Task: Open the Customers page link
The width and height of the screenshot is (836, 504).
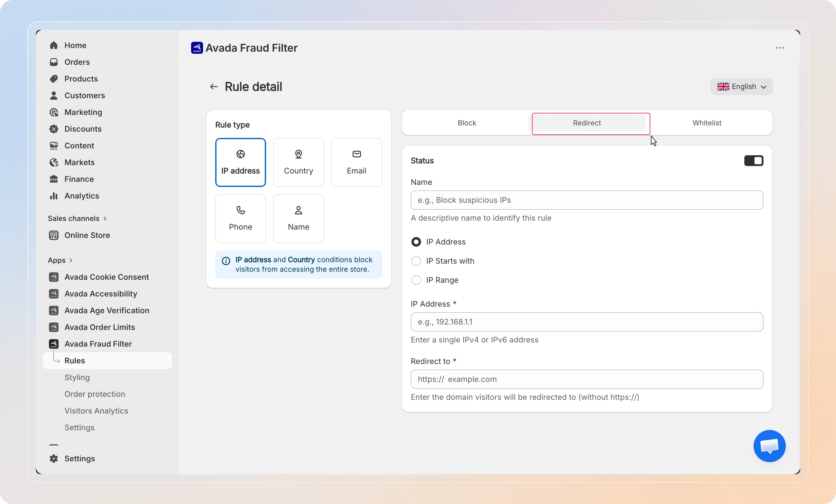Action: click(x=84, y=95)
